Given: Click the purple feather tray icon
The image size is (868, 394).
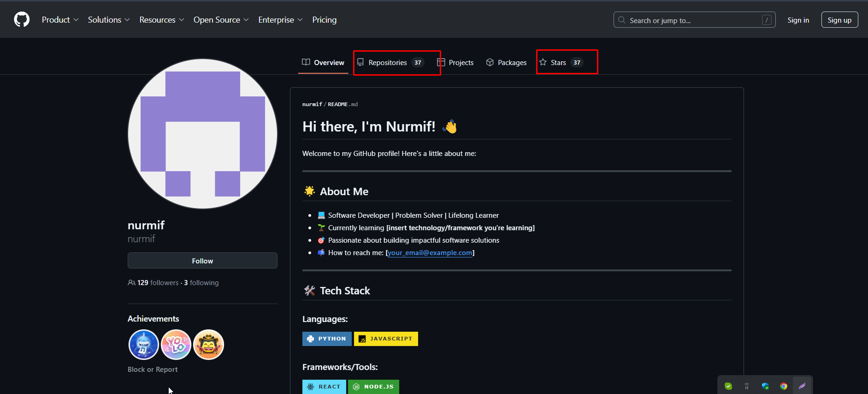Looking at the screenshot, I should [802, 386].
